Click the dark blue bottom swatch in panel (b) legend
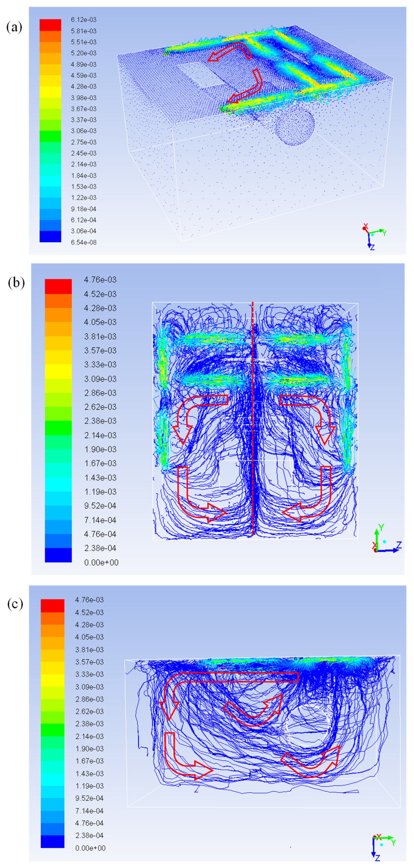This screenshot has height=868, width=414. point(58,555)
